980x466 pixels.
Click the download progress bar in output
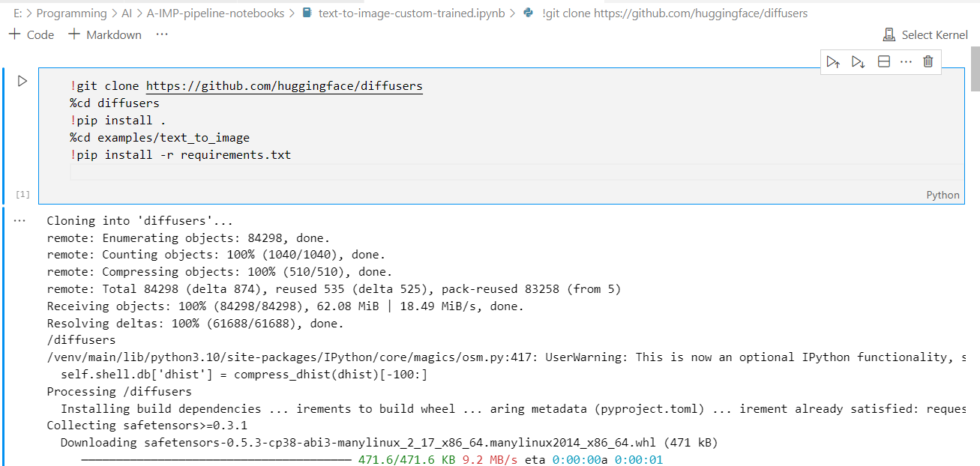pyautogui.click(x=216, y=460)
